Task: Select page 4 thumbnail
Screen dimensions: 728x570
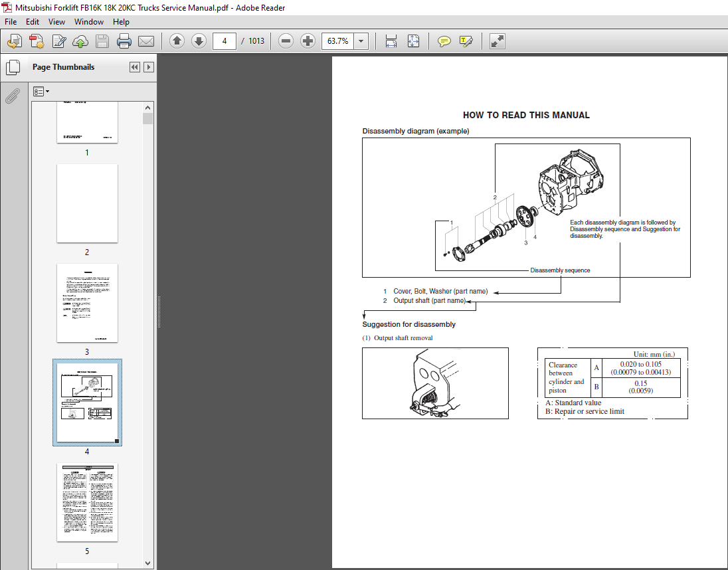Action: tap(87, 403)
